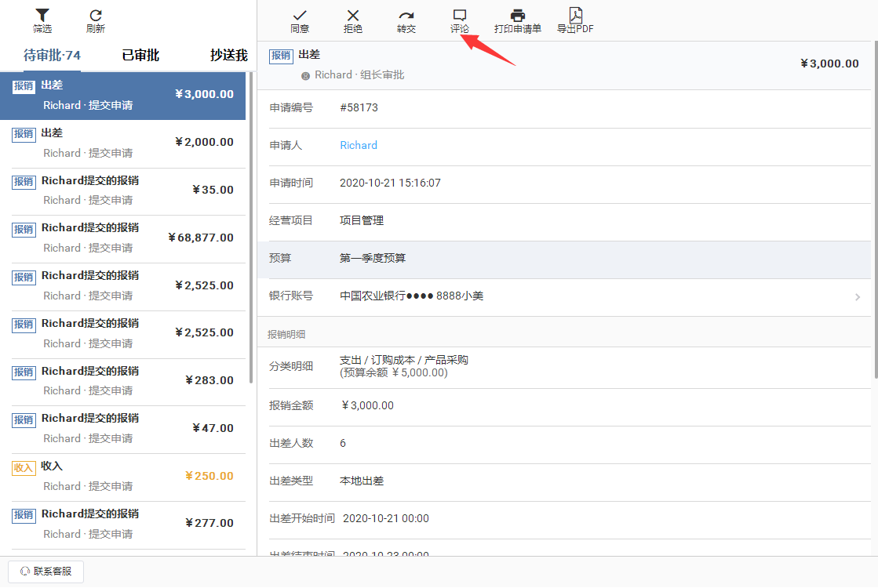Switch to the 已审批 tab
This screenshot has width=878, height=588.
pyautogui.click(x=140, y=55)
